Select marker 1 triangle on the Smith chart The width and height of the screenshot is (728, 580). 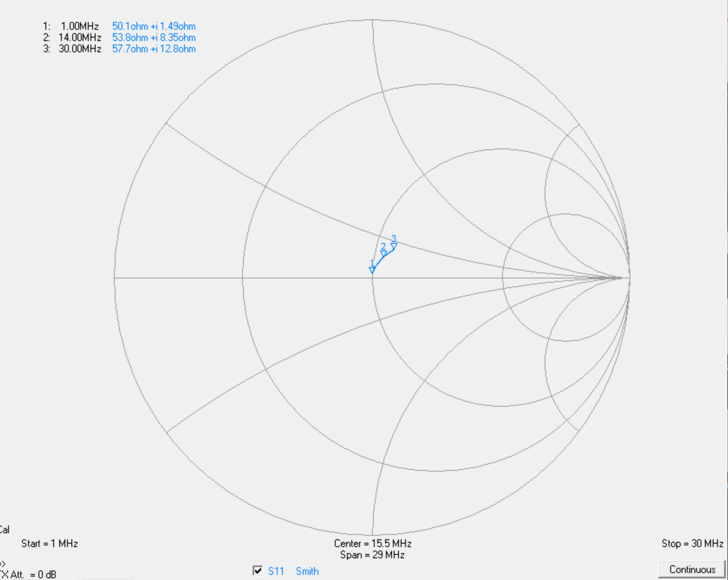pyautogui.click(x=372, y=270)
